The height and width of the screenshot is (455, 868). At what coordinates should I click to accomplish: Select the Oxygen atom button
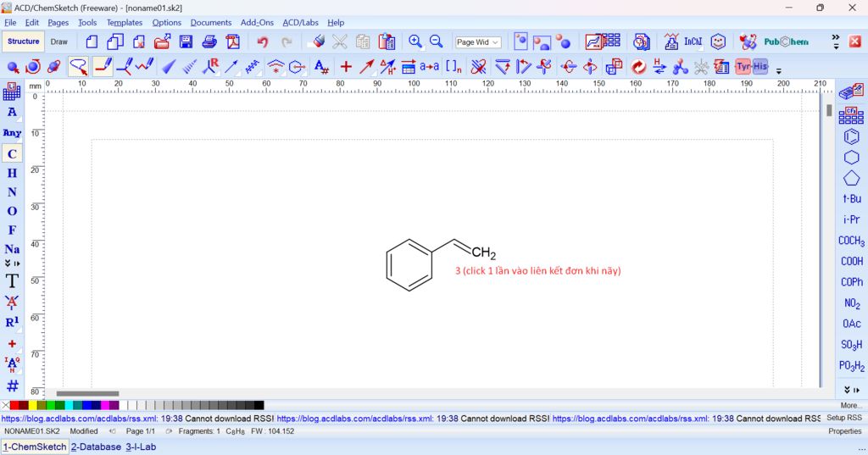12,211
